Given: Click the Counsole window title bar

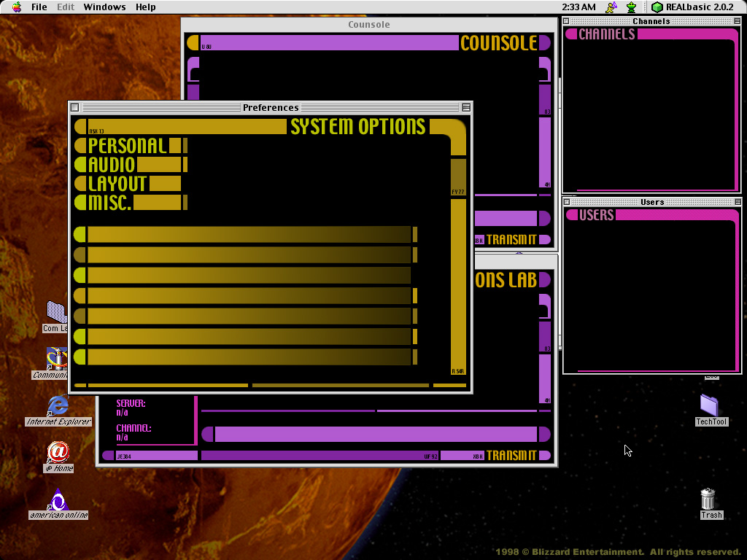Looking at the screenshot, I should pos(368,25).
